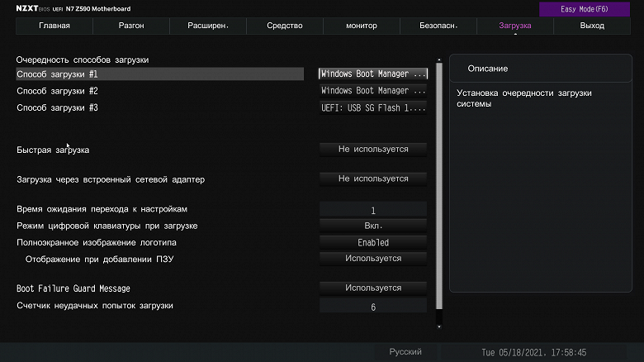Open the монитор tab
644x362 pixels.
(x=361, y=26)
